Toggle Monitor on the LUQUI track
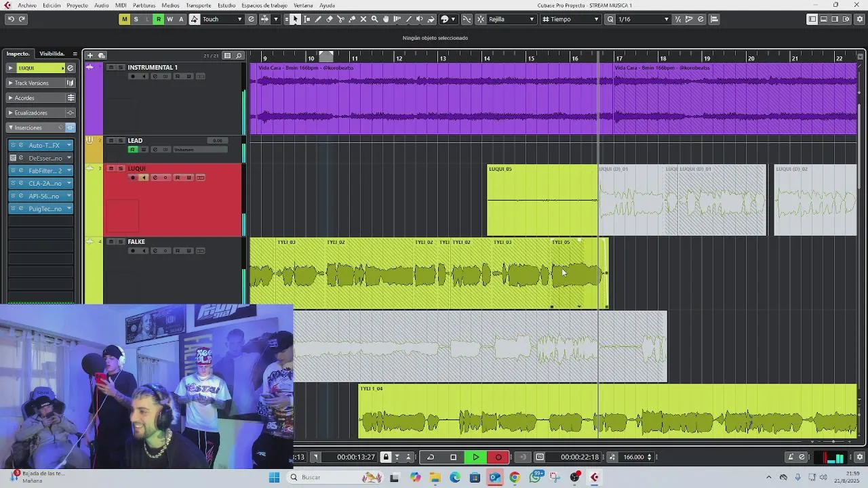Viewport: 868px width, 488px height. click(x=144, y=178)
